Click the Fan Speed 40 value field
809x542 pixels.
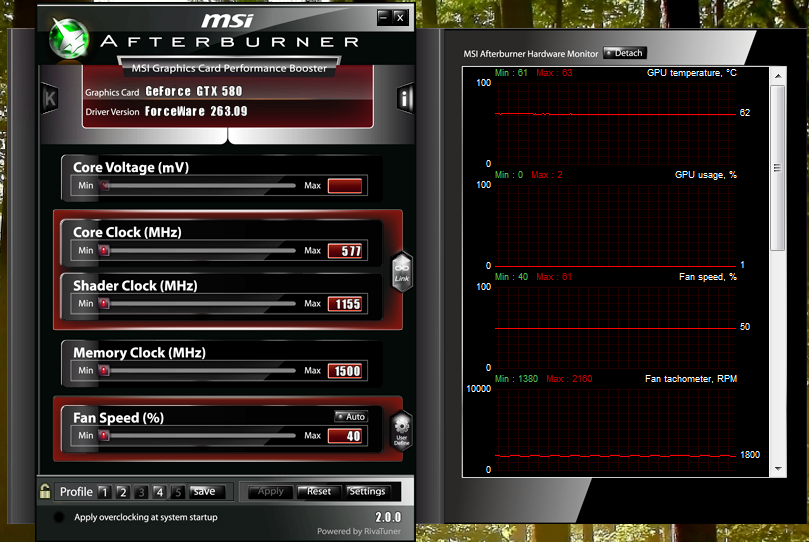point(345,436)
